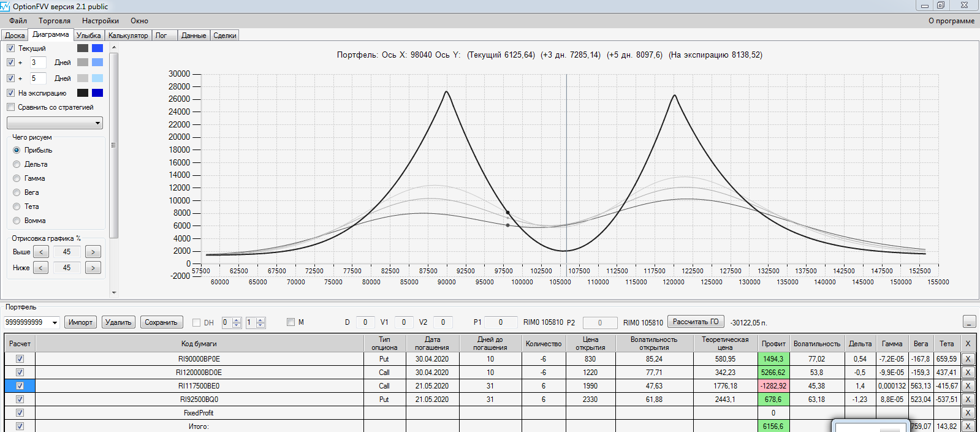Open the Торговля menu
The image size is (980, 432).
[x=55, y=21]
